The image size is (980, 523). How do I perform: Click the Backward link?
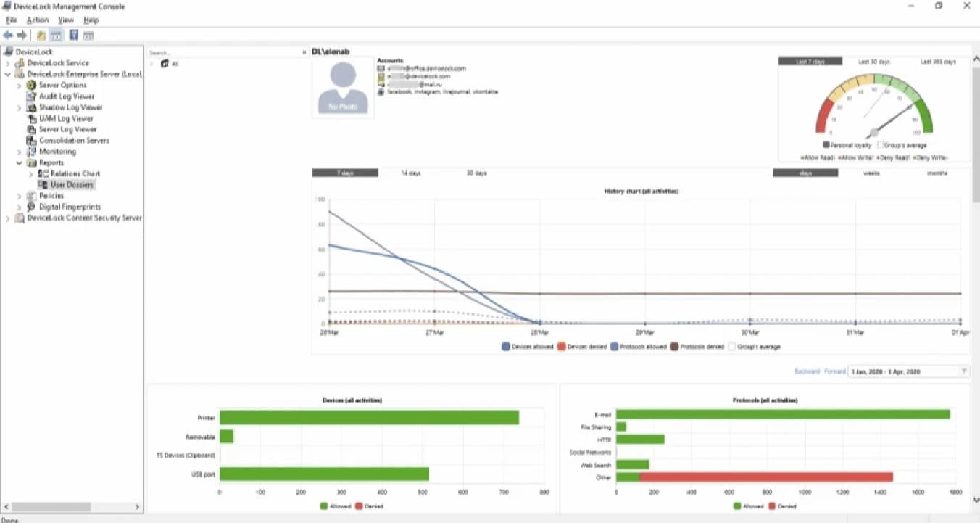(x=807, y=371)
